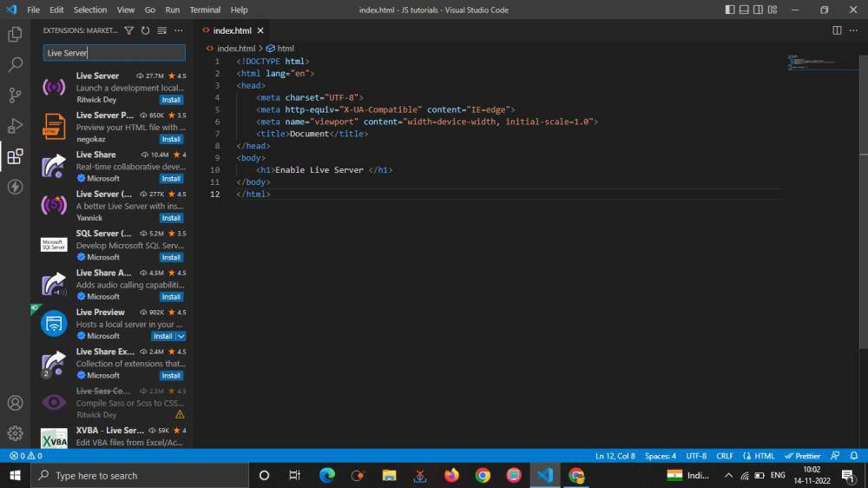
Task: Open the Explorer view in activity bar
Action: coord(15,34)
